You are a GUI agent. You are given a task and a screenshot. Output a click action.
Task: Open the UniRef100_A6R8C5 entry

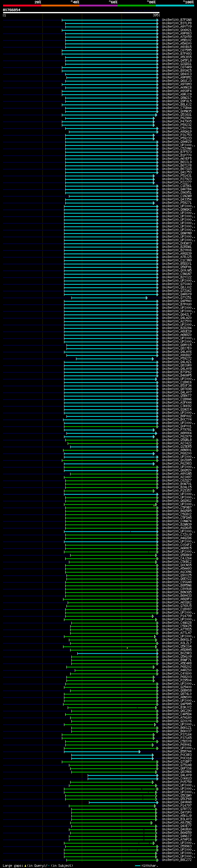point(177,548)
